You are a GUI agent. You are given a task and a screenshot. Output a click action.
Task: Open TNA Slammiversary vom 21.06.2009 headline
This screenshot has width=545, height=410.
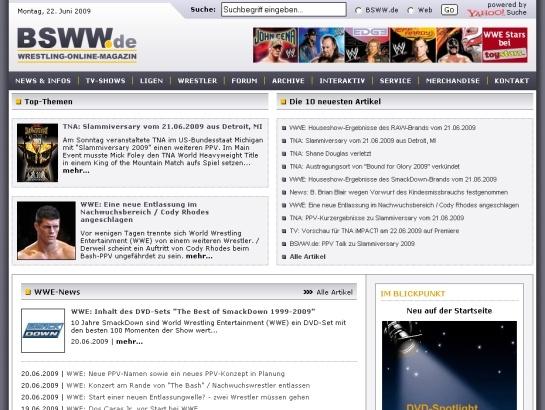coord(162,127)
